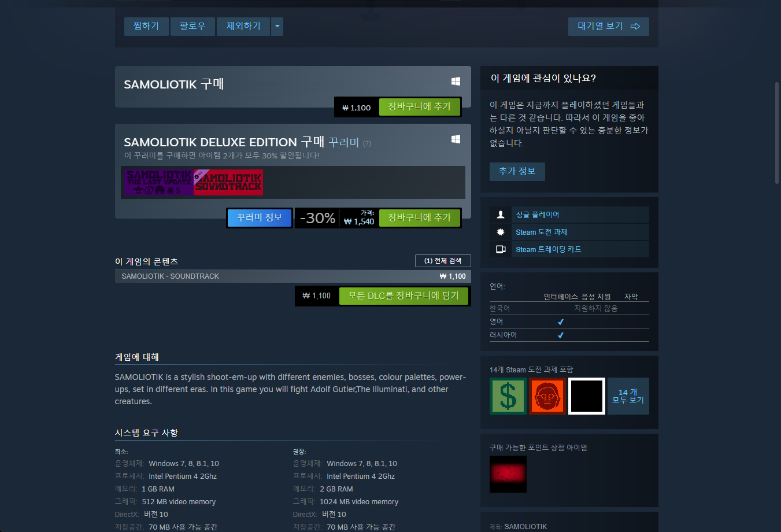781x532 pixels.
Task: Click 모든 DLC를 장바구니에 담기 button
Action: (x=404, y=295)
